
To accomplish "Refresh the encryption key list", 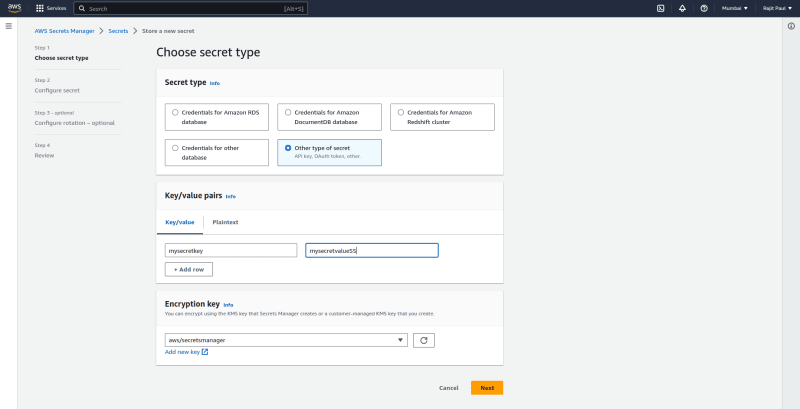I will (423, 340).
